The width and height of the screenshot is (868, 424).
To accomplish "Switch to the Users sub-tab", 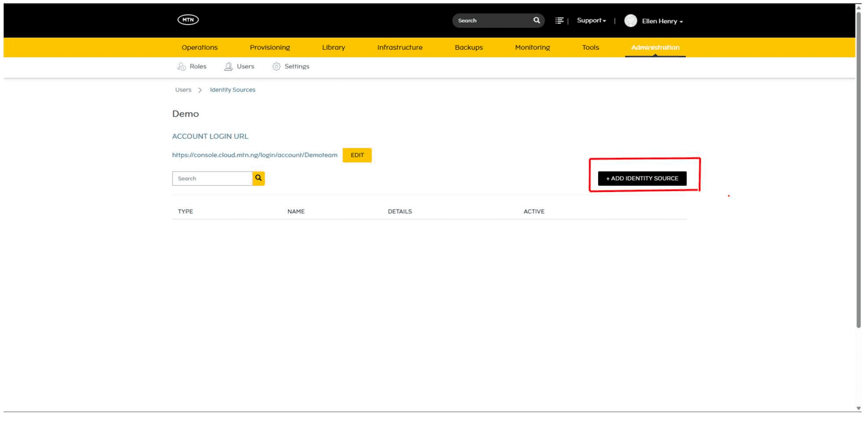I will (239, 66).
